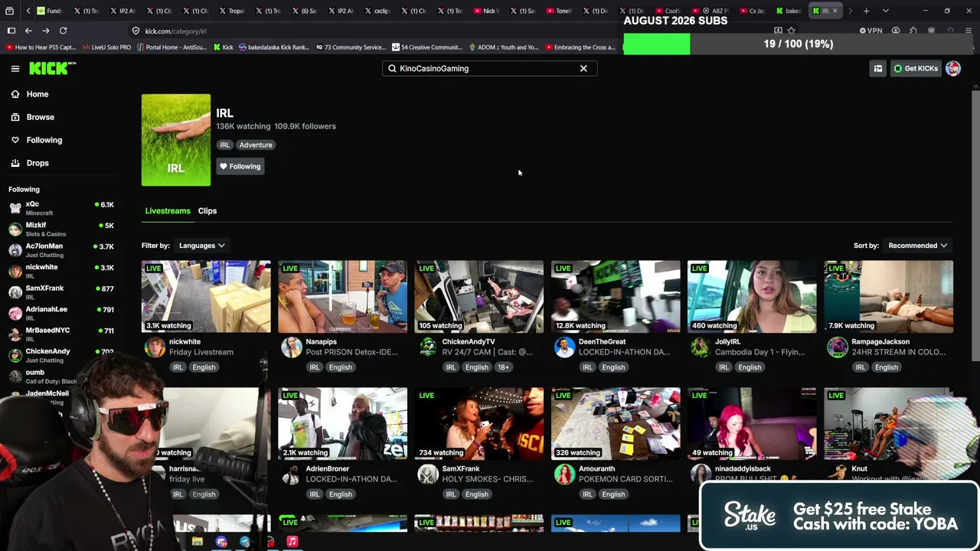Click nickwhite avatar under stream card
Viewport: 980px width, 551px height.
[x=155, y=347]
